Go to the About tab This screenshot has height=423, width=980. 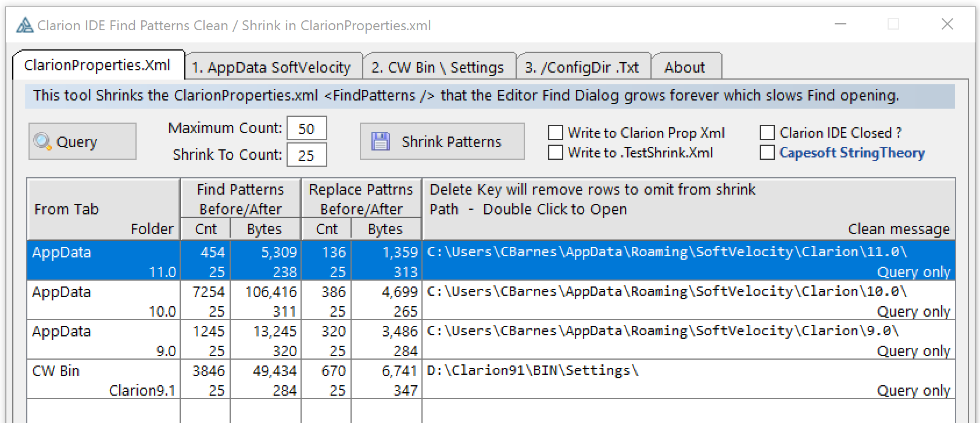(x=685, y=67)
